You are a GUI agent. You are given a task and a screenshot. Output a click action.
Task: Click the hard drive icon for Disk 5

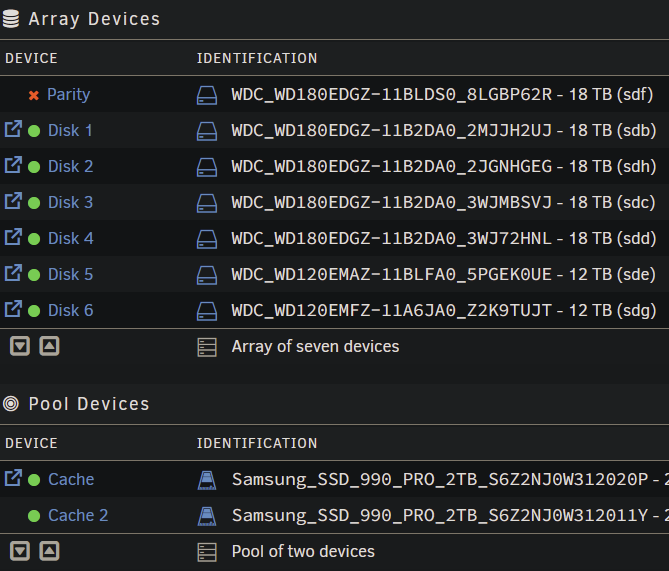coord(207,275)
